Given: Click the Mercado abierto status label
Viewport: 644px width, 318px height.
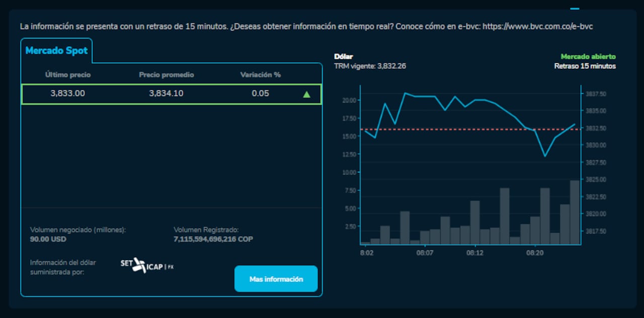Looking at the screenshot, I should pos(588,57).
